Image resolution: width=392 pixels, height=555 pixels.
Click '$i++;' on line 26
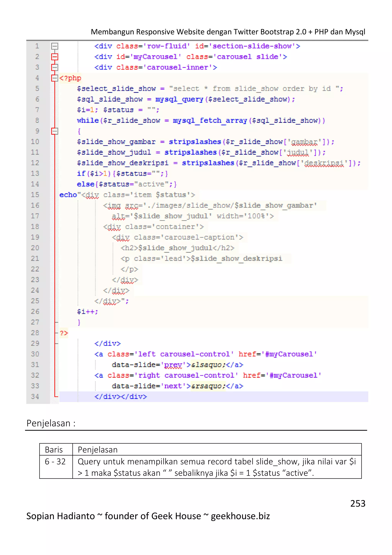click(x=87, y=312)
